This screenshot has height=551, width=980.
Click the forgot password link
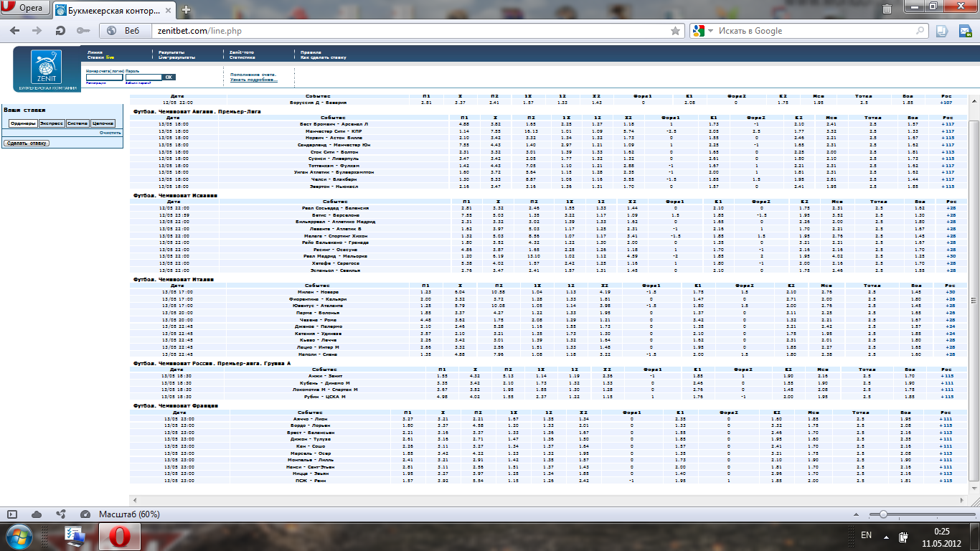click(138, 83)
